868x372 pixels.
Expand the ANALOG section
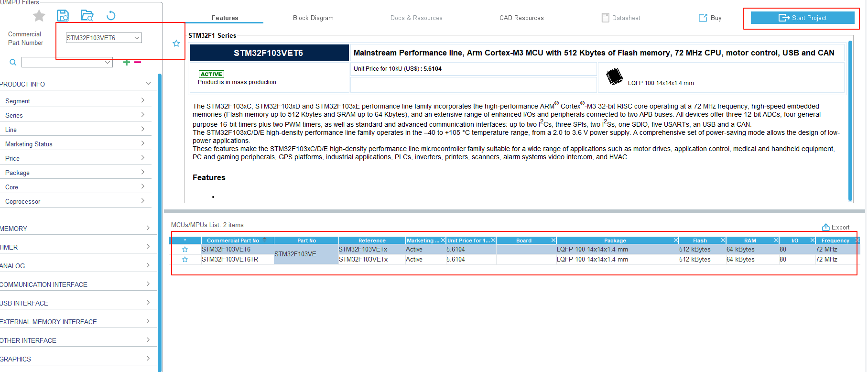148,265
